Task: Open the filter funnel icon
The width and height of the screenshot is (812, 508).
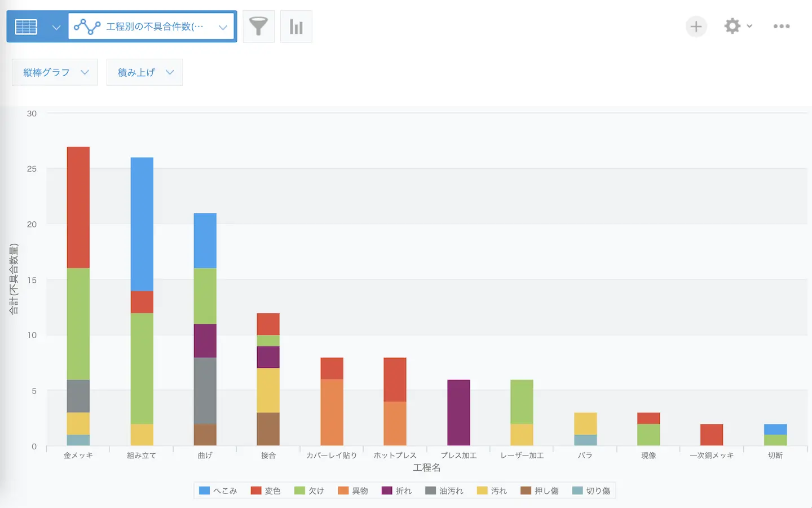Action: (258, 27)
